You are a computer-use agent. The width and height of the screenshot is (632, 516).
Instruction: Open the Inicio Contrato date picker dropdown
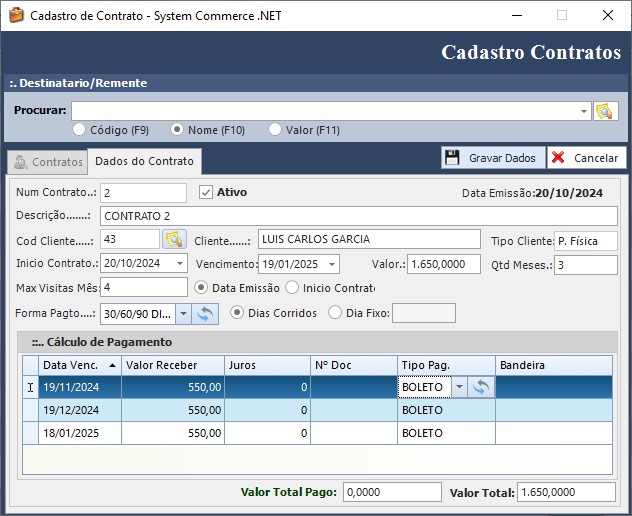(180, 264)
